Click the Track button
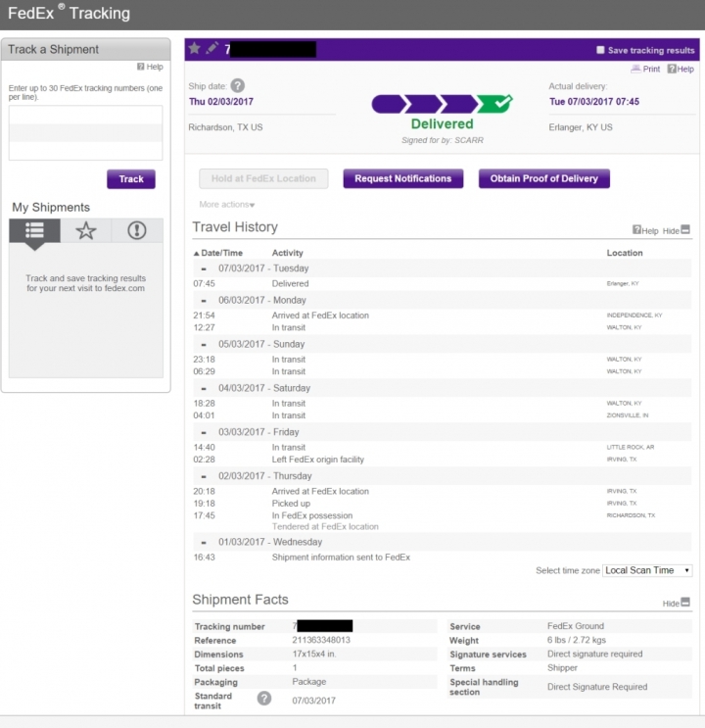The height and width of the screenshot is (728, 705). tap(131, 179)
